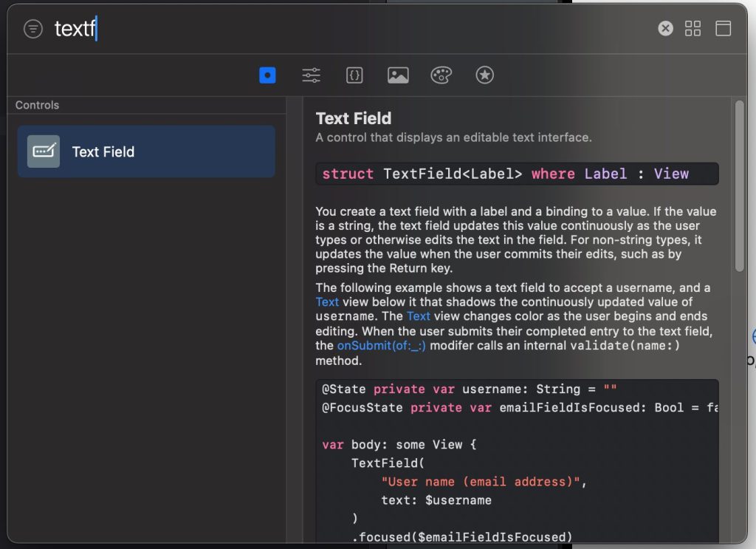The width and height of the screenshot is (756, 549).
Task: Click the @State username code example block
Action: (x=516, y=458)
